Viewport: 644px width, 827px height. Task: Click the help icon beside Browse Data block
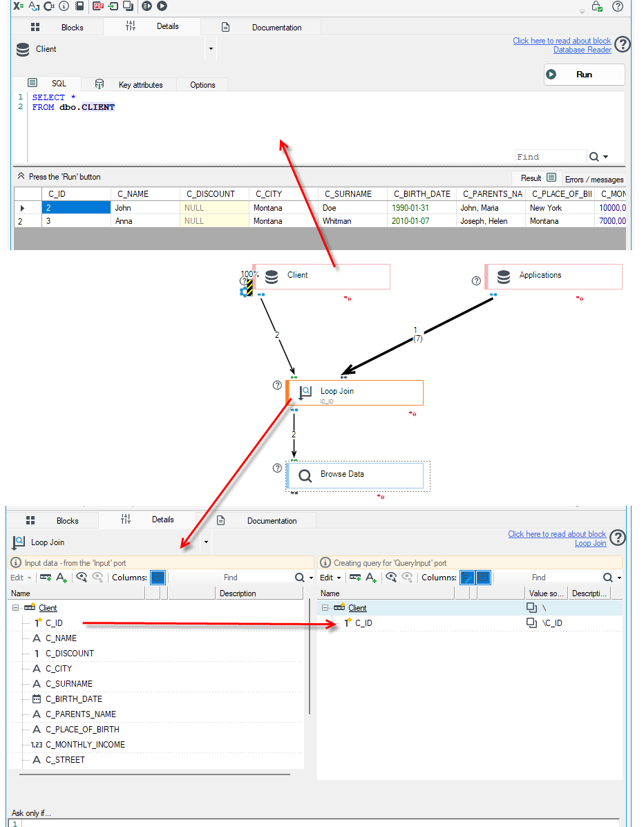pyautogui.click(x=277, y=468)
